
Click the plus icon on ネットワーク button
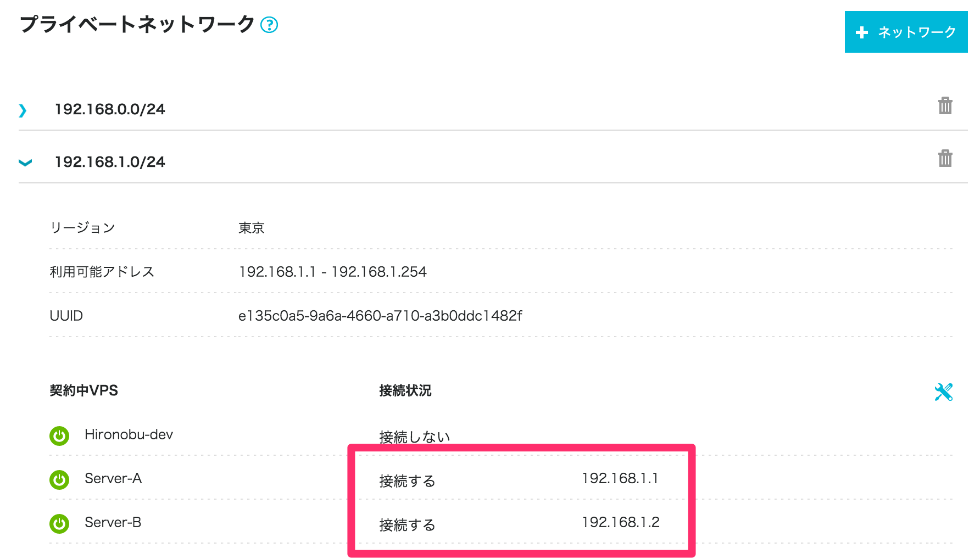(861, 32)
